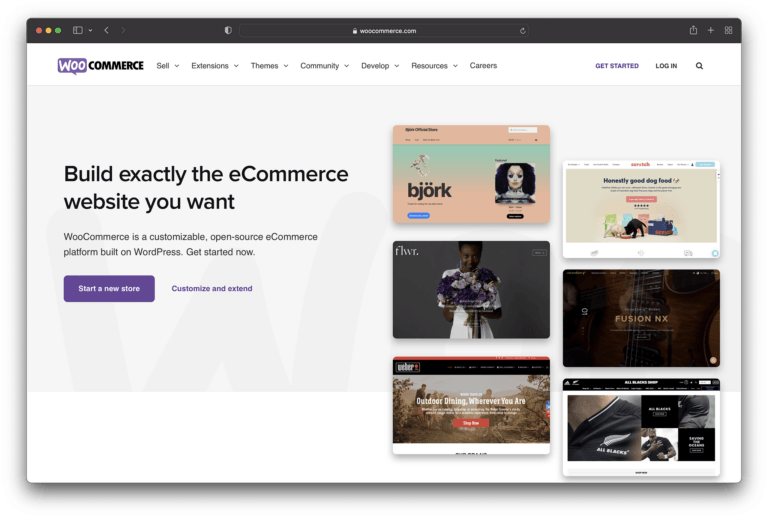Screen dimensions: 768x518
Task: Click the Start a new store button
Action: [109, 289]
